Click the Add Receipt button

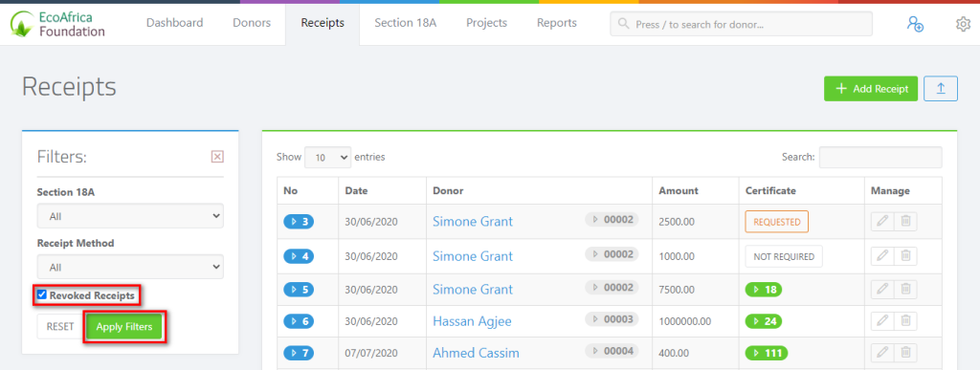871,89
